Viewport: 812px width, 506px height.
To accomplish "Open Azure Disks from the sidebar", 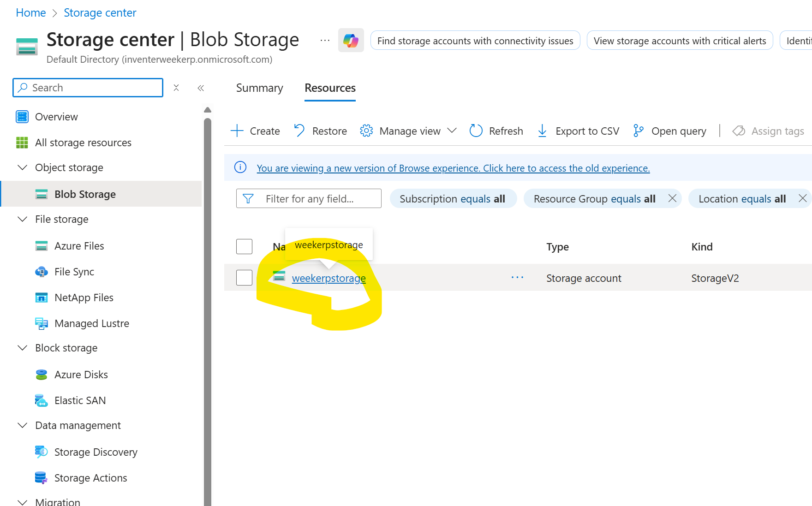I will (81, 375).
